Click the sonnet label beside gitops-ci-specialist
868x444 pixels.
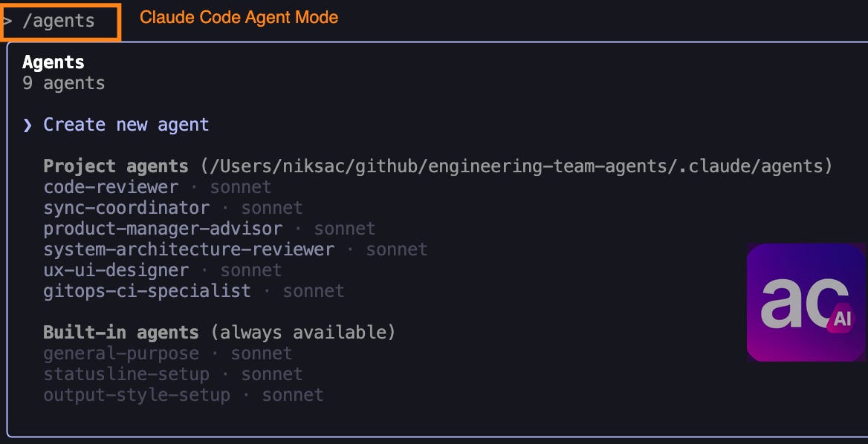pyautogui.click(x=313, y=291)
